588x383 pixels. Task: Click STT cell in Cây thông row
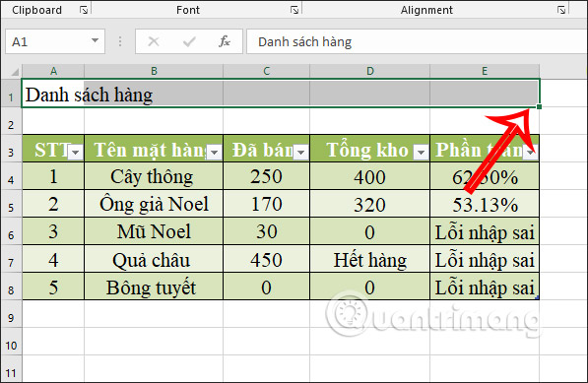tap(53, 176)
